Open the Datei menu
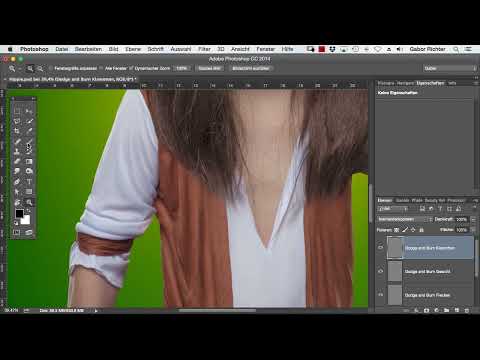The image size is (480, 360). pyautogui.click(x=62, y=49)
